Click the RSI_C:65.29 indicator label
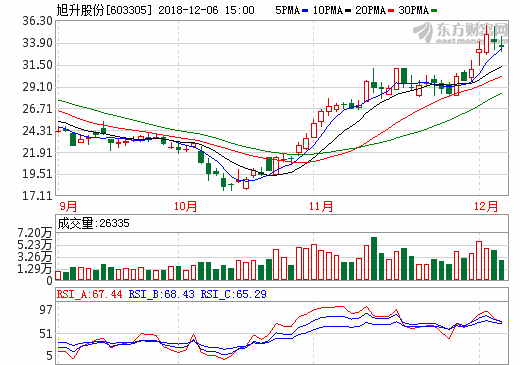 pyautogui.click(x=233, y=294)
